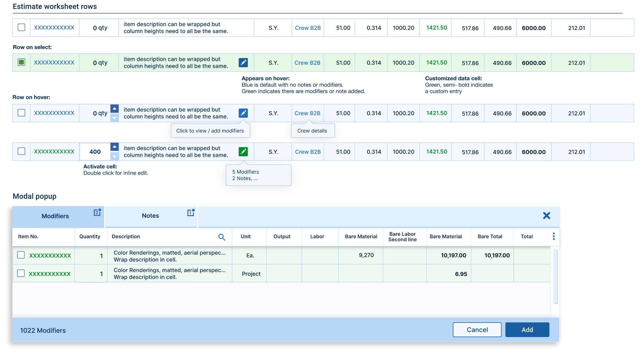Click the green pencil modifiers icon
This screenshot has height=353, width=644.
pos(243,151)
